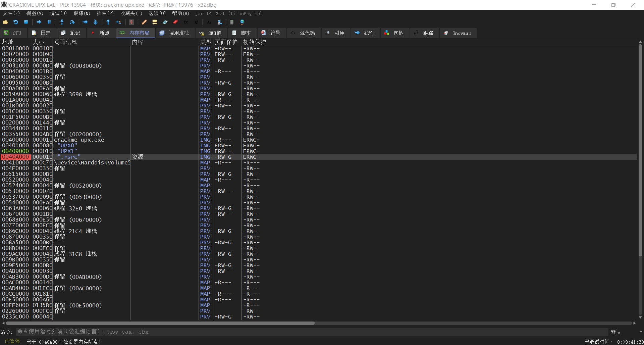644x345 pixels.
Task: Click the Open file folder icon
Action: [x=5, y=22]
